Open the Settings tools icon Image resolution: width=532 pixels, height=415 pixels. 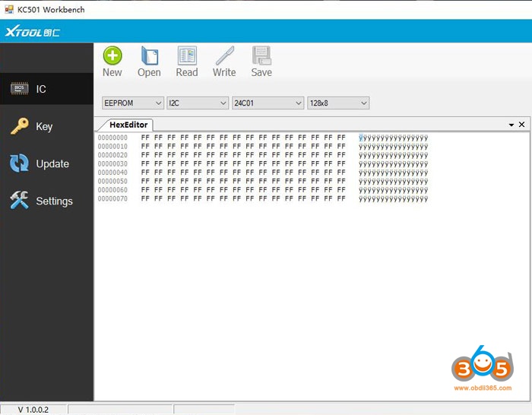click(19, 200)
